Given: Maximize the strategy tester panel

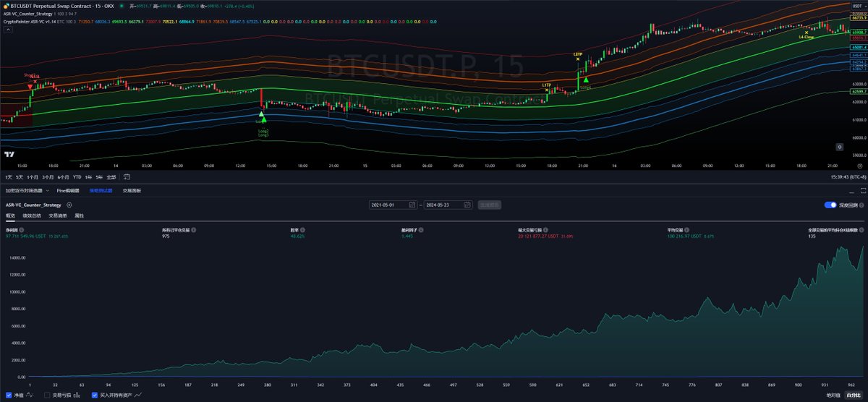Looking at the screenshot, I should click(862, 191).
